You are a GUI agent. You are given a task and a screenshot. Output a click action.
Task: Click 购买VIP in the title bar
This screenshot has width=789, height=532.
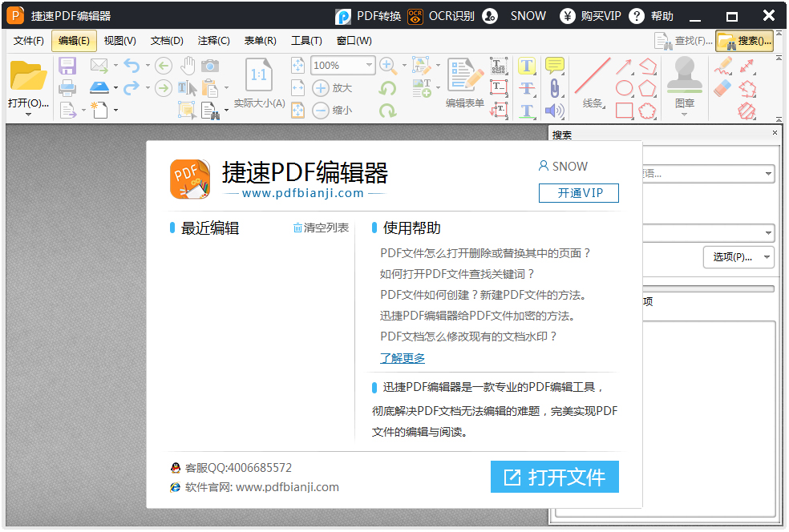(590, 16)
